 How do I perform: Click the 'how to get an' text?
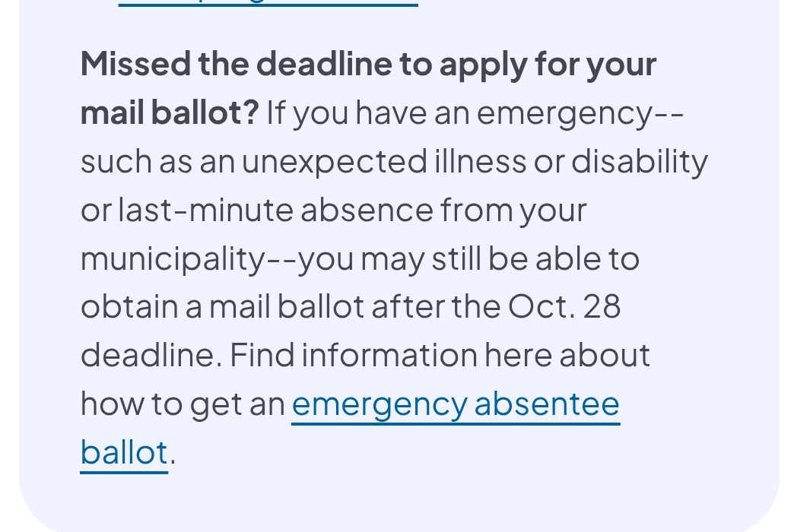pos(183,404)
